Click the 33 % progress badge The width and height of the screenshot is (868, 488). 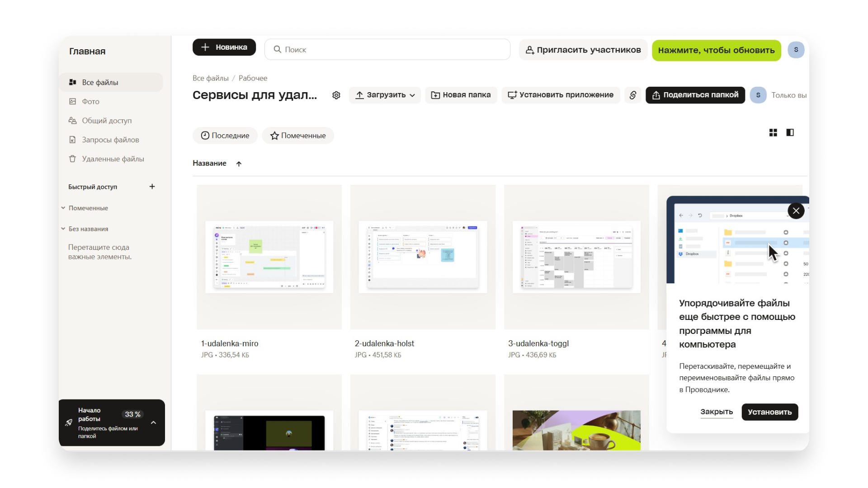(132, 414)
